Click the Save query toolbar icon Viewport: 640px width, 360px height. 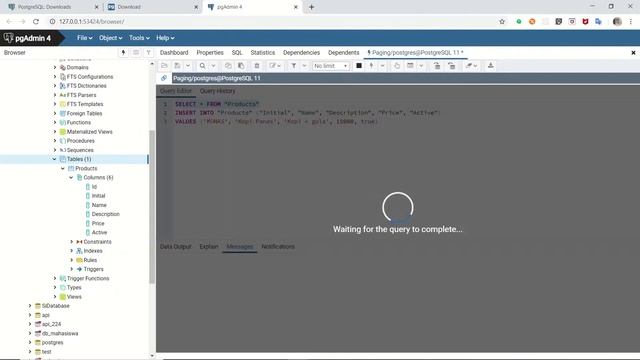(178, 66)
